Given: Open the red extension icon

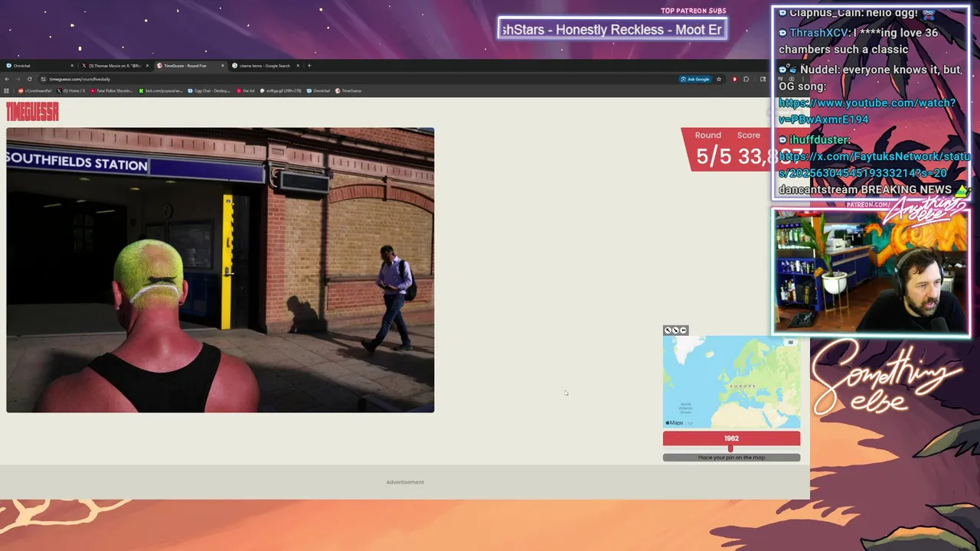Looking at the screenshot, I should pyautogui.click(x=734, y=79).
